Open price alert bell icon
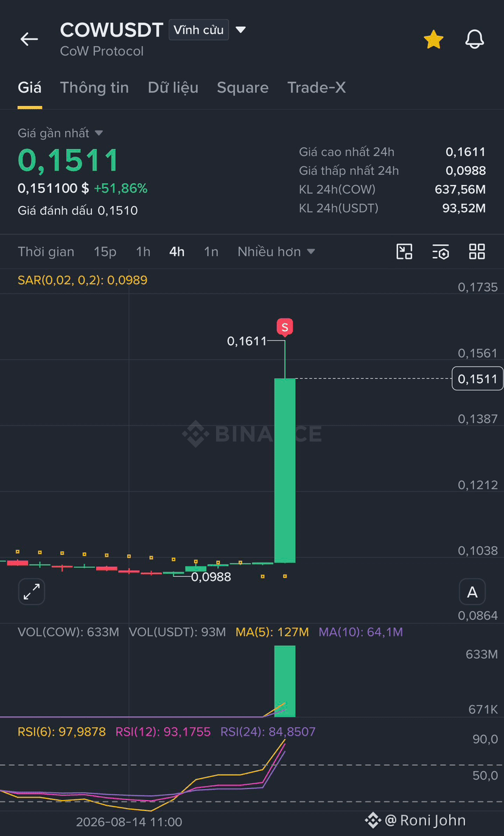The height and width of the screenshot is (836, 504). click(474, 40)
